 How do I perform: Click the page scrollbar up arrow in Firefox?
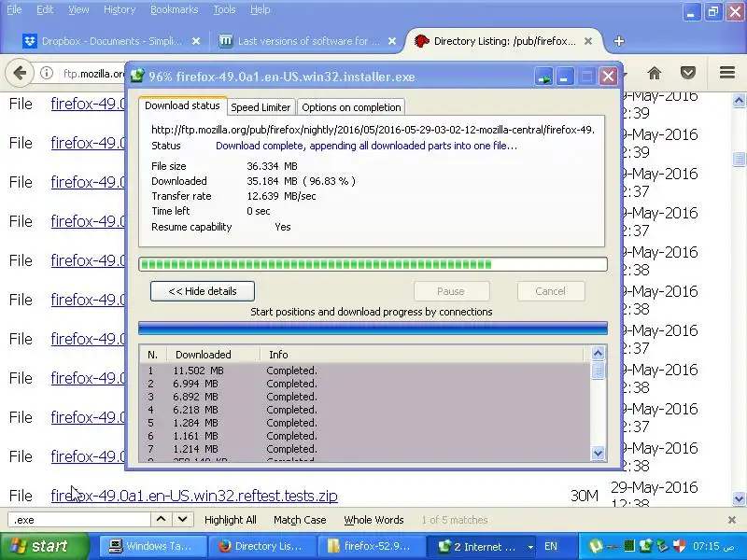coord(739,101)
